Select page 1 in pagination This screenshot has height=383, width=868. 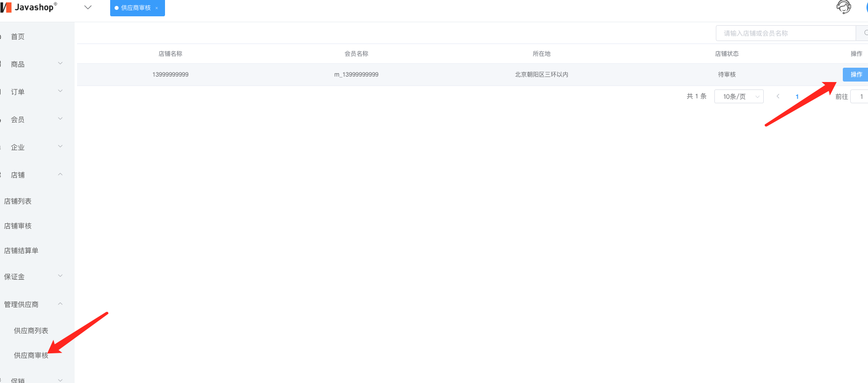[797, 96]
